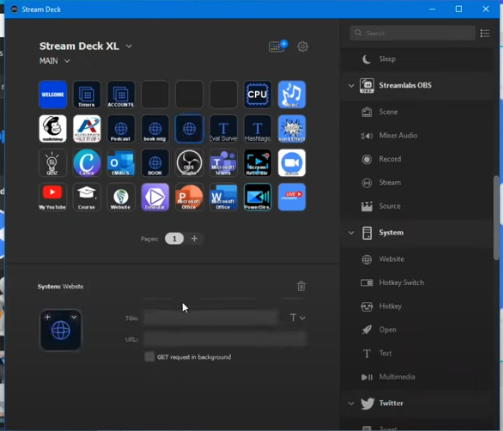Click the action Search field

coord(413,33)
